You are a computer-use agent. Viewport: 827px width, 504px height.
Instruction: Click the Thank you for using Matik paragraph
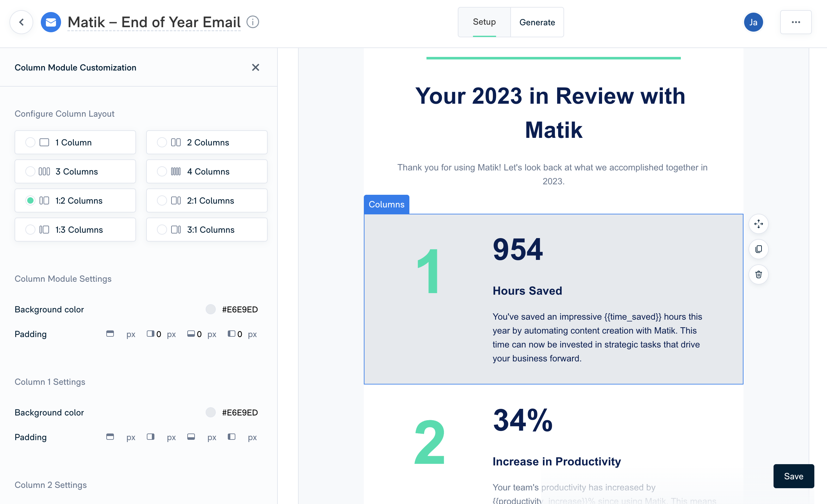click(x=552, y=174)
